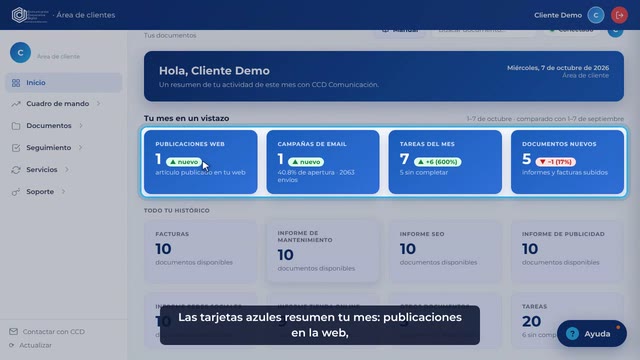Click the 'Cliente Demo' name in header
640x360 pixels.
[x=558, y=15]
